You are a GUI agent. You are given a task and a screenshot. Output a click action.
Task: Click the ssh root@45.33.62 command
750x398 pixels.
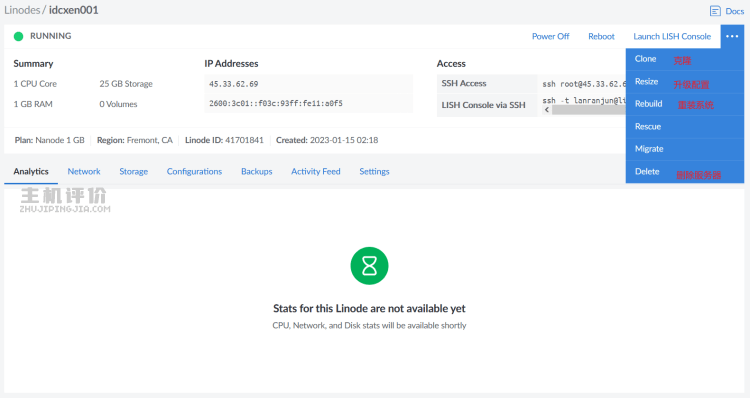(584, 84)
